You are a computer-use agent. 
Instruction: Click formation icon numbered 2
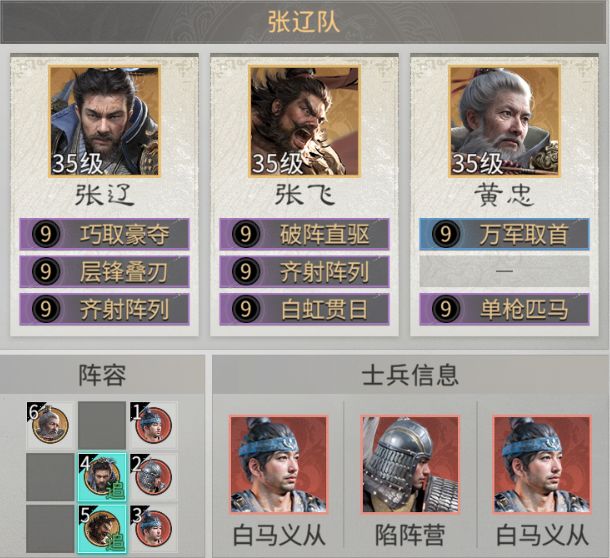pyautogui.click(x=154, y=477)
